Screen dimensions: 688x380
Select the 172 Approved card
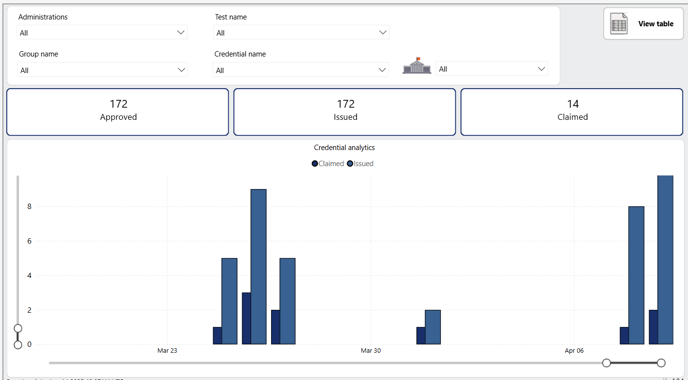pos(118,112)
